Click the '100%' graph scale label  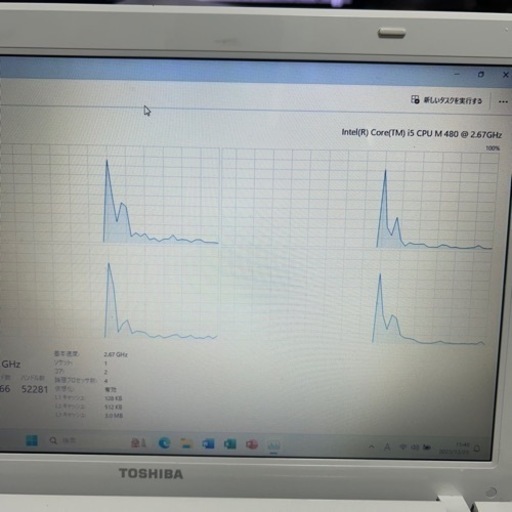click(493, 148)
